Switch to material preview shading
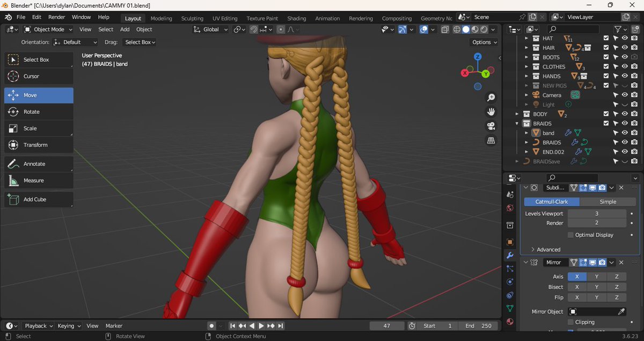Viewport: 644px width, 341px height. point(475,30)
